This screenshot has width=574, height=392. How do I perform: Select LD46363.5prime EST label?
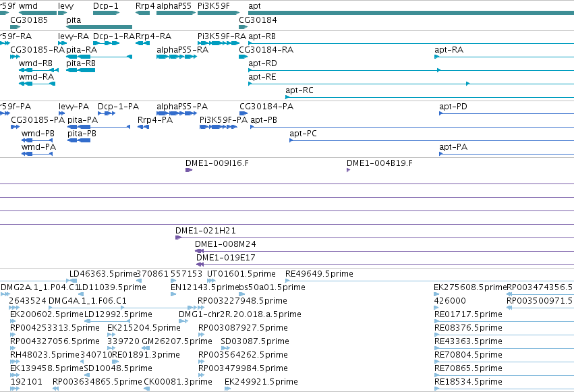coord(103,274)
